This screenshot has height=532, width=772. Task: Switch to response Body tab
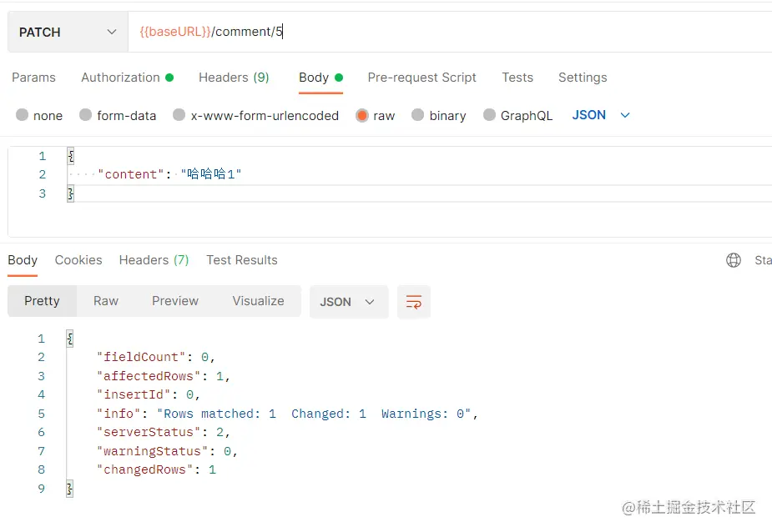(23, 260)
